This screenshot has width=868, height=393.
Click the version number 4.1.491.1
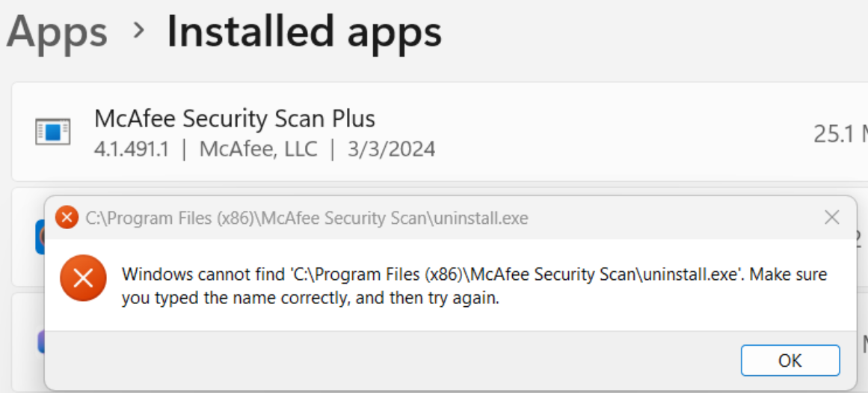coord(132,149)
